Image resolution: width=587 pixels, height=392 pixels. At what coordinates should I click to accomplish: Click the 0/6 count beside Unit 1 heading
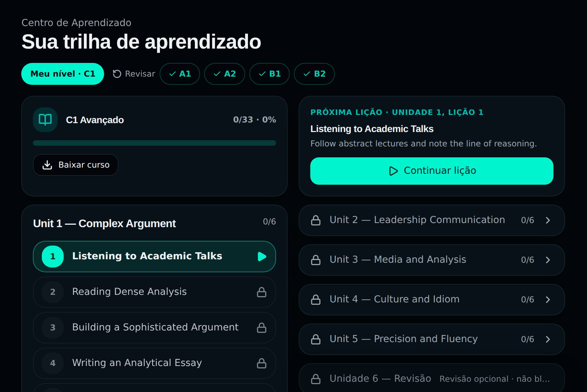click(x=269, y=222)
